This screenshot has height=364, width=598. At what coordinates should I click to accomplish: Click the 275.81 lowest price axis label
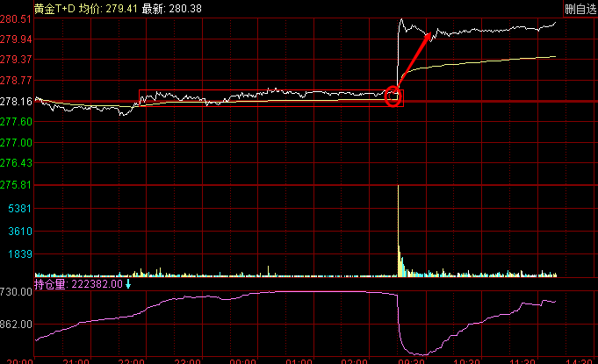click(x=17, y=185)
